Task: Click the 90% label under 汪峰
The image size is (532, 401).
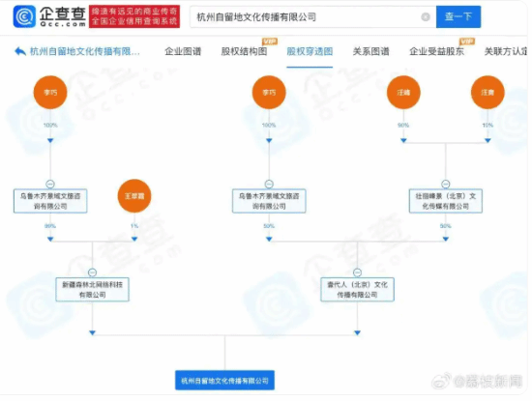Action: (403, 126)
